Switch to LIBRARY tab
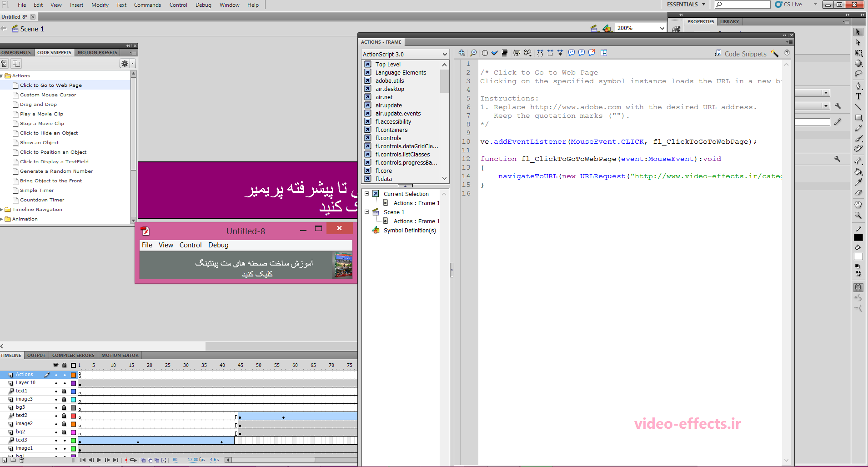The width and height of the screenshot is (868, 467). tap(729, 21)
